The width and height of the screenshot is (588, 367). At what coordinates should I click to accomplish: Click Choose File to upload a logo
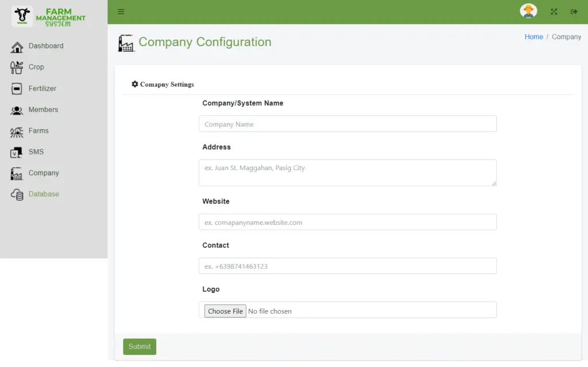(225, 311)
